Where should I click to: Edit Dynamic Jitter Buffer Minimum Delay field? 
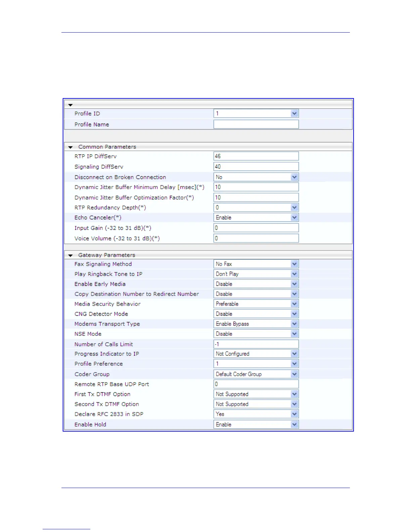(x=256, y=187)
